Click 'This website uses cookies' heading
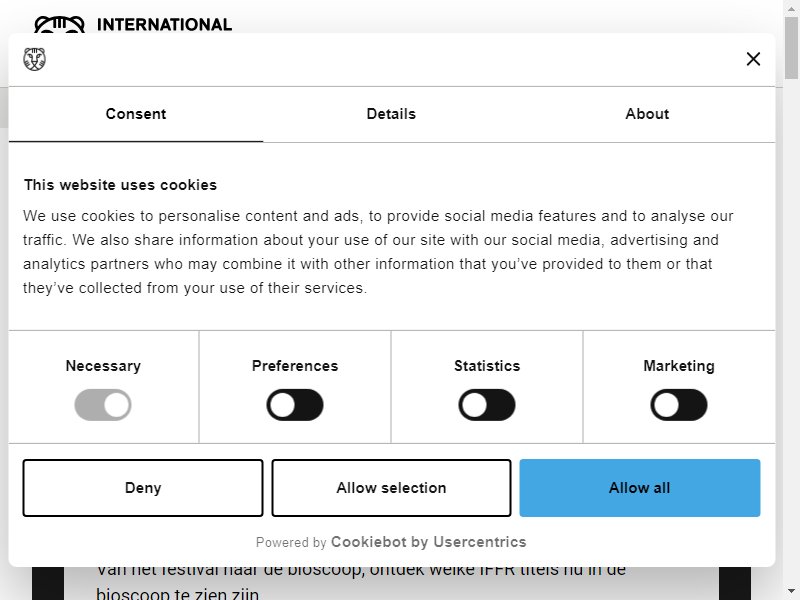Screen dimensions: 800x600 pos(120,185)
